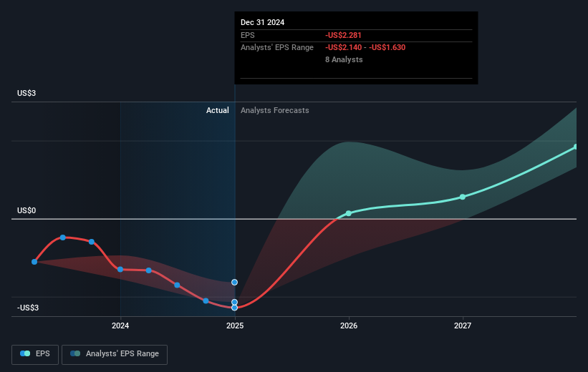Click the 8 Analysts text in tooltip

[x=344, y=59]
